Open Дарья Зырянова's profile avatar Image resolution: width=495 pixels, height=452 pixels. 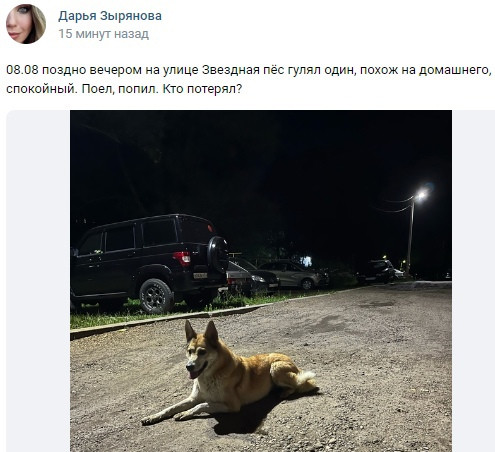pos(26,24)
